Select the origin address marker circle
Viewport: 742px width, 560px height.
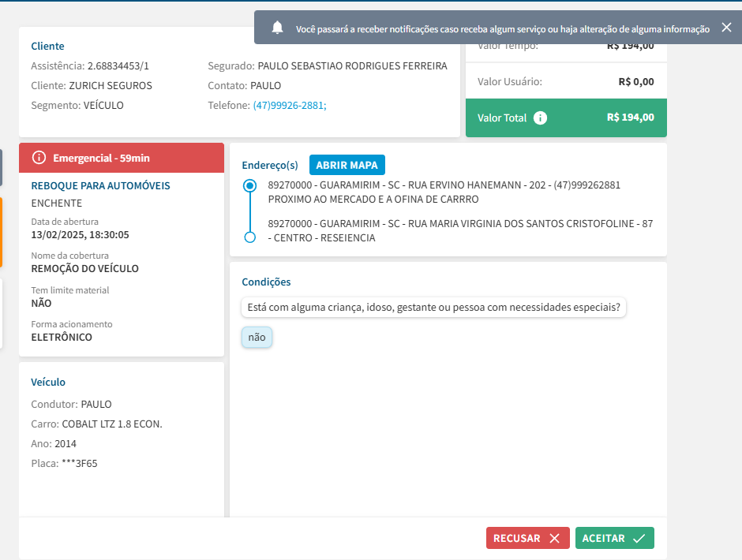(250, 185)
